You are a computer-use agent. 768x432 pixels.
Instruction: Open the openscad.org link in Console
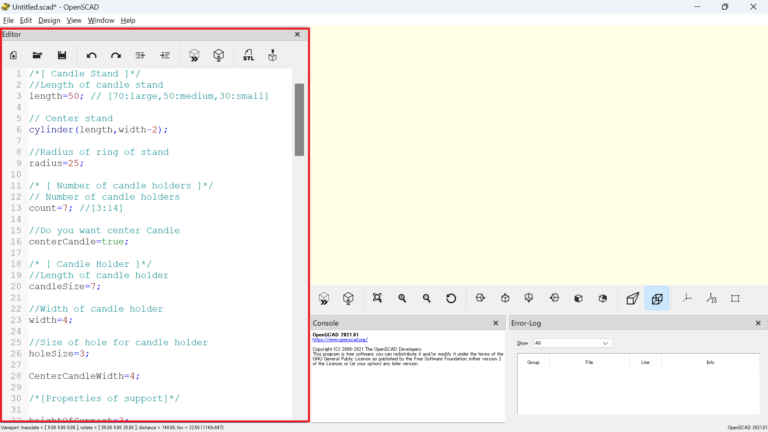(x=335, y=340)
